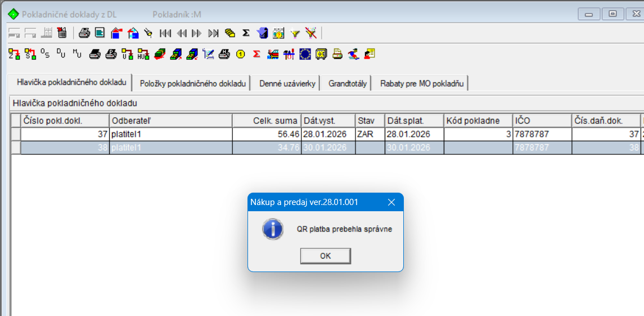Viewport: 644px width, 316px height.
Task: Jump to first record with the rewind arrow
Action: pyautogui.click(x=165, y=33)
